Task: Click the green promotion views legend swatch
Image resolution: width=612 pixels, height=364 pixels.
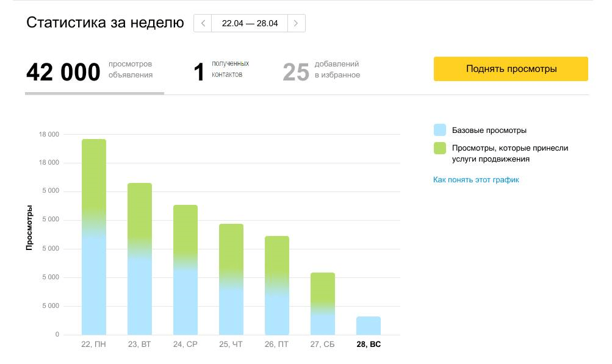Action: 439,148
